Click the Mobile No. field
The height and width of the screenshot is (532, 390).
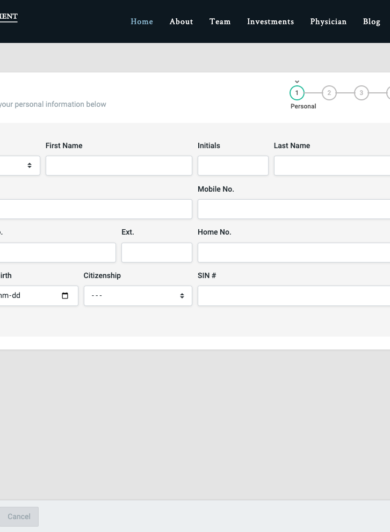click(x=294, y=209)
